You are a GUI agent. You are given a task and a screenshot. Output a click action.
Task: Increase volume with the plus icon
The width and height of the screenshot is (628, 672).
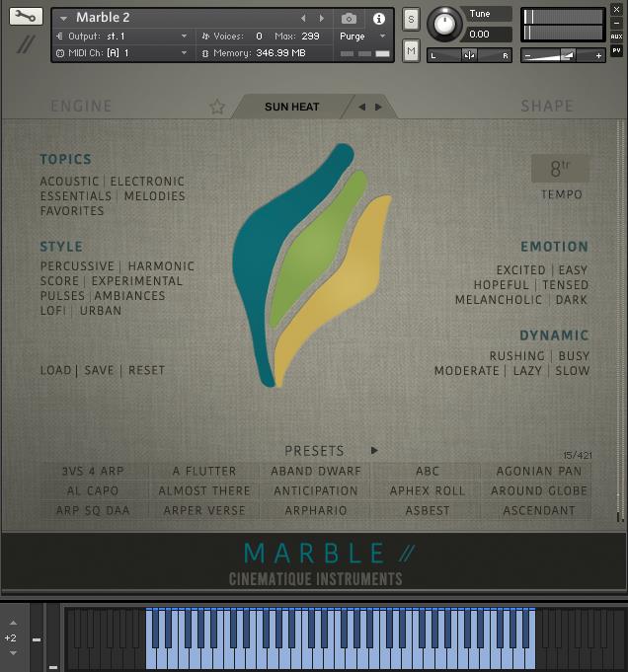coord(598,55)
